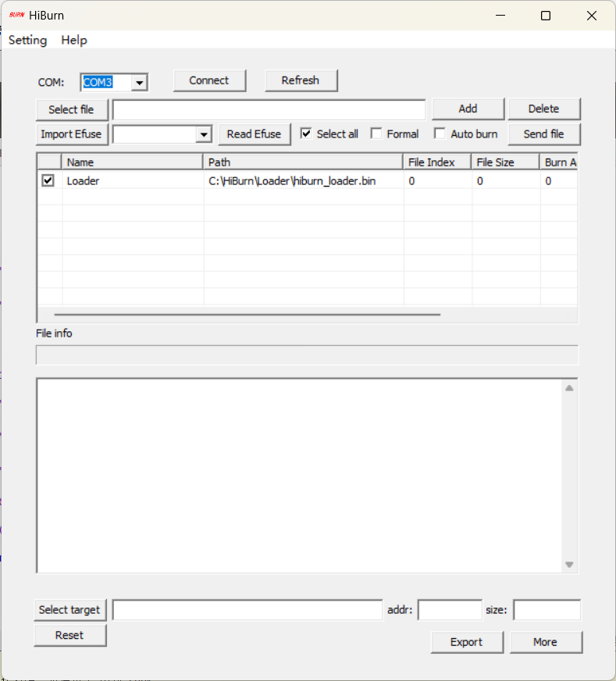Click the File info field

[307, 355]
